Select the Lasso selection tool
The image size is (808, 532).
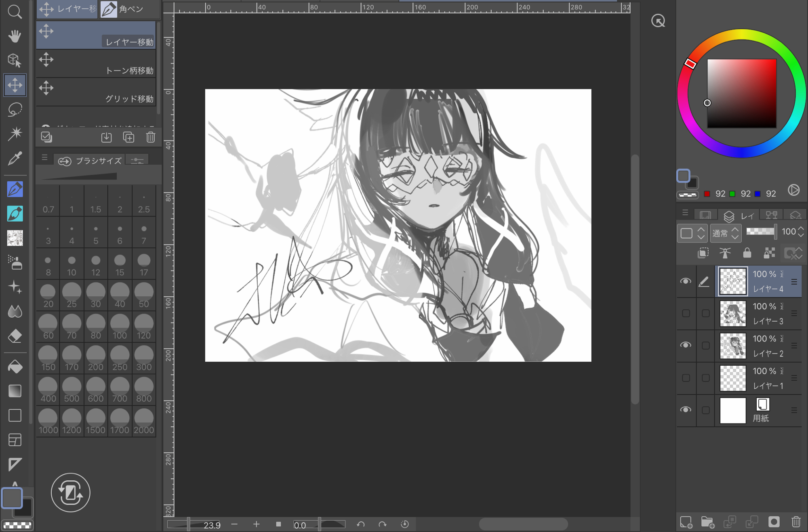point(15,110)
